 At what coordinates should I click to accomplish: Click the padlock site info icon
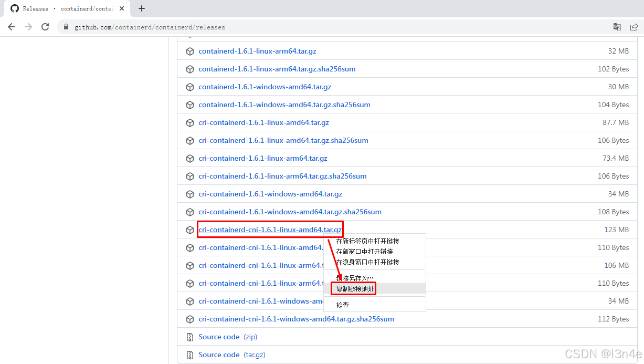(x=66, y=27)
